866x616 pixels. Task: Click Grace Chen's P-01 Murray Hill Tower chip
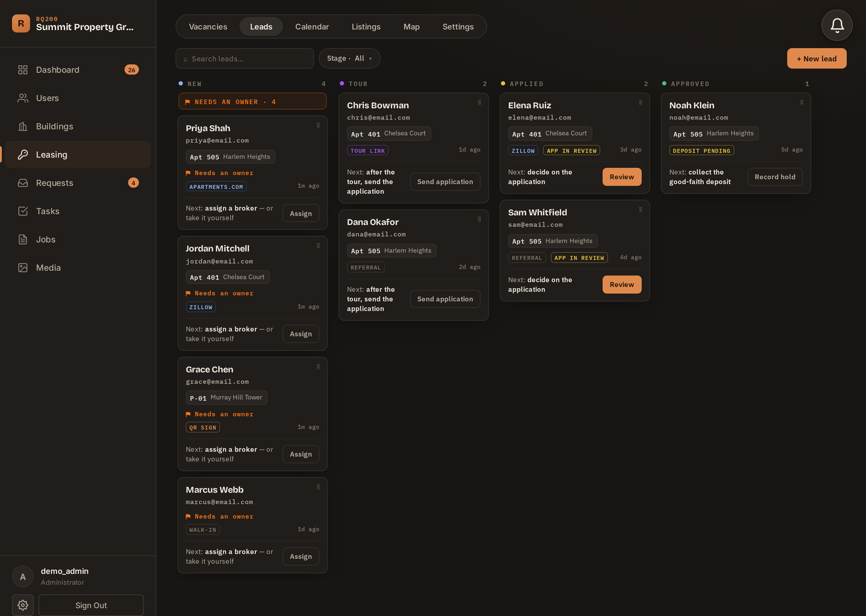(x=227, y=398)
